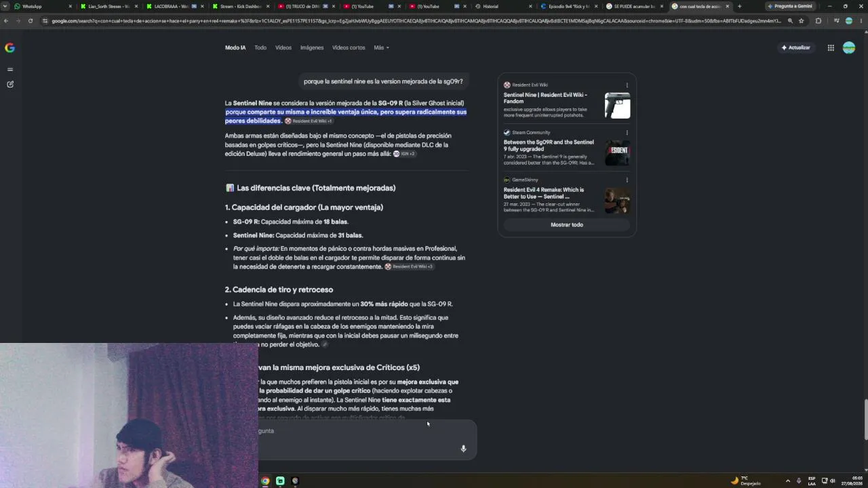Viewport: 868px width, 488px height.
Task: Click the taskbar clock showing 05:03
Action: point(851,481)
